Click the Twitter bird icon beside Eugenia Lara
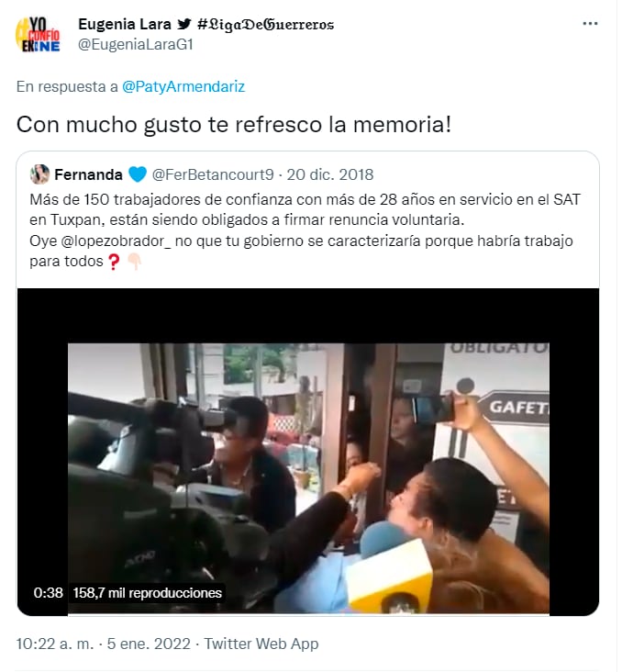The image size is (622, 672). coord(184,24)
